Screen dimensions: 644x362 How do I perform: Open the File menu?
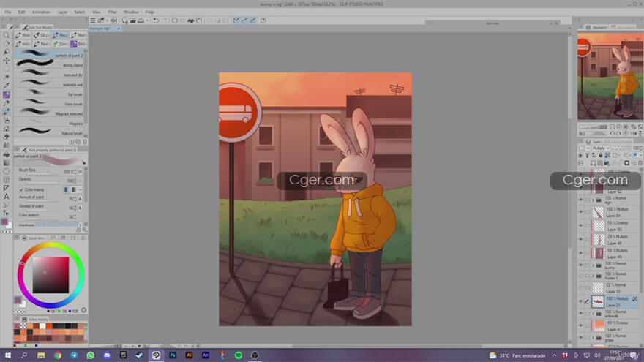point(8,12)
